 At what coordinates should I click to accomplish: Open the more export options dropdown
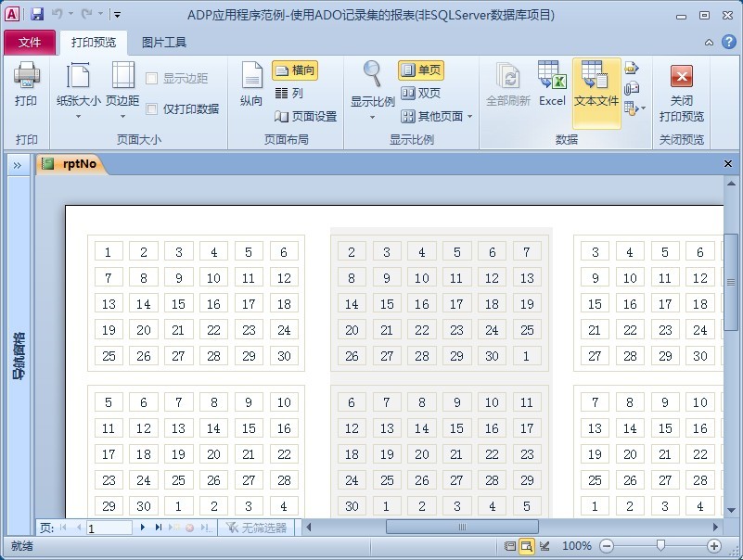coord(635,108)
